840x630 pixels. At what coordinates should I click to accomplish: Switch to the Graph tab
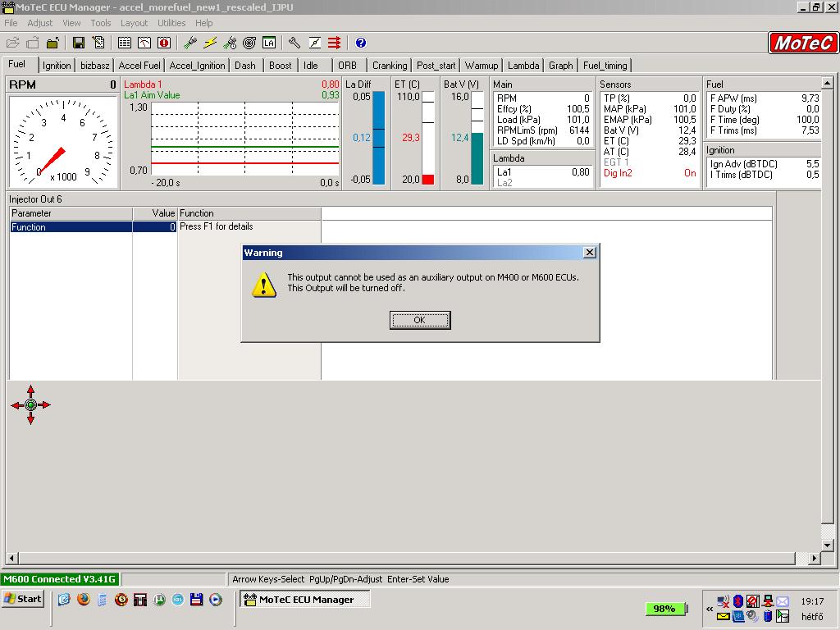point(561,66)
